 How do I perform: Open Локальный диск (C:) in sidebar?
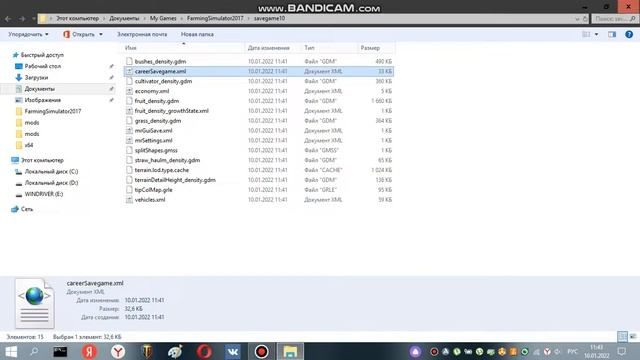tap(51, 171)
